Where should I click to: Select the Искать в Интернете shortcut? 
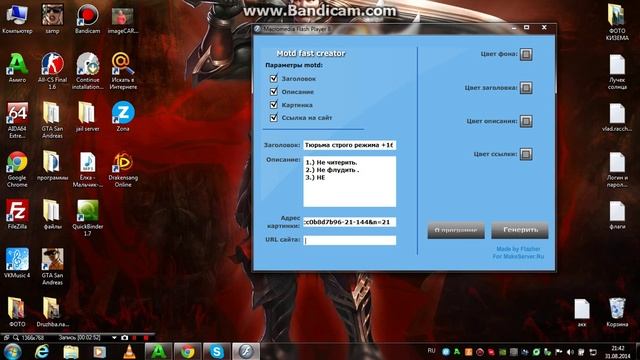pos(123,71)
